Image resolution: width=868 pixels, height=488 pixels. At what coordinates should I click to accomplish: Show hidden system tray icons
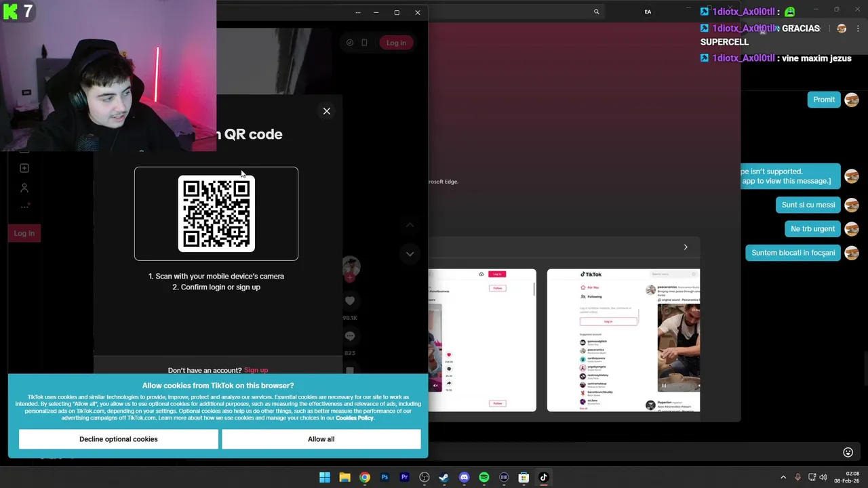[783, 477]
